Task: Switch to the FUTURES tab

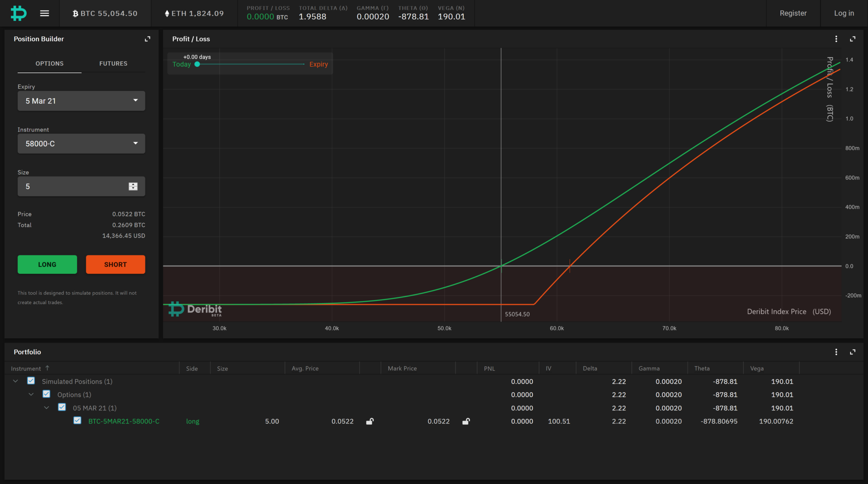Action: [113, 64]
